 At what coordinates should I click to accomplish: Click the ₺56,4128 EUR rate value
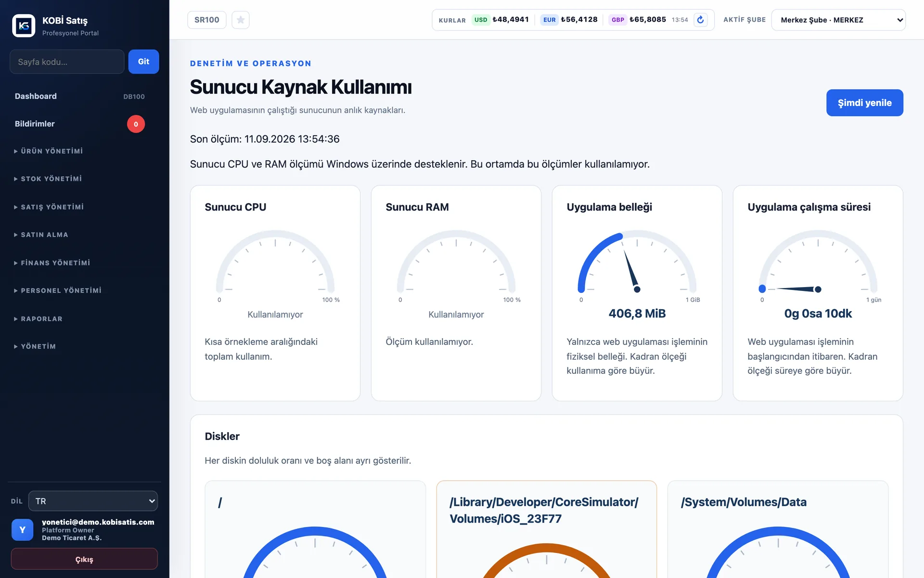579,20
